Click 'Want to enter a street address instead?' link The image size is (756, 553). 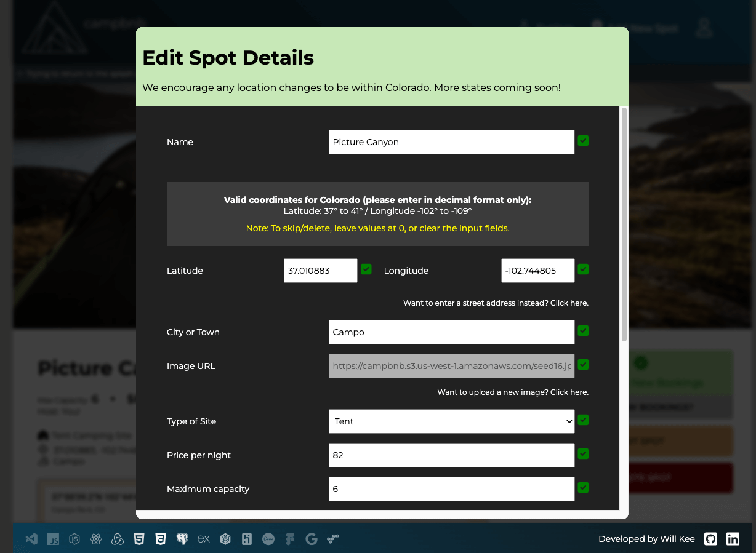pyautogui.click(x=496, y=303)
